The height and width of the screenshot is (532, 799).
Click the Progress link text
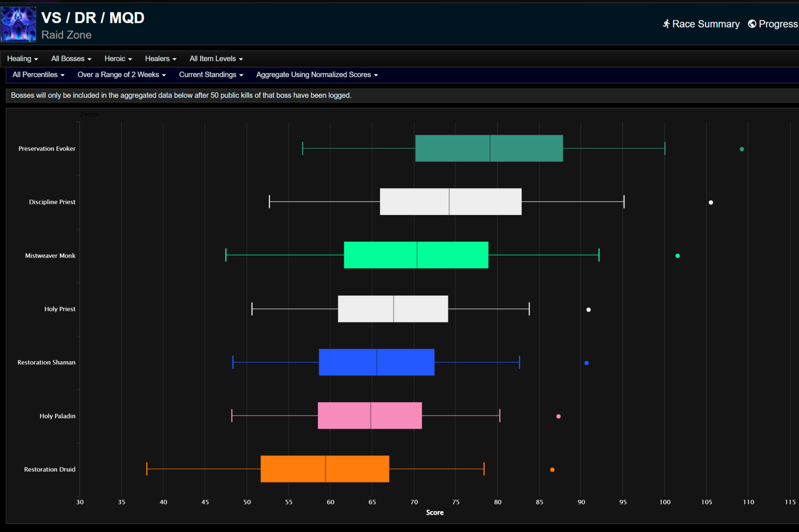(778, 24)
